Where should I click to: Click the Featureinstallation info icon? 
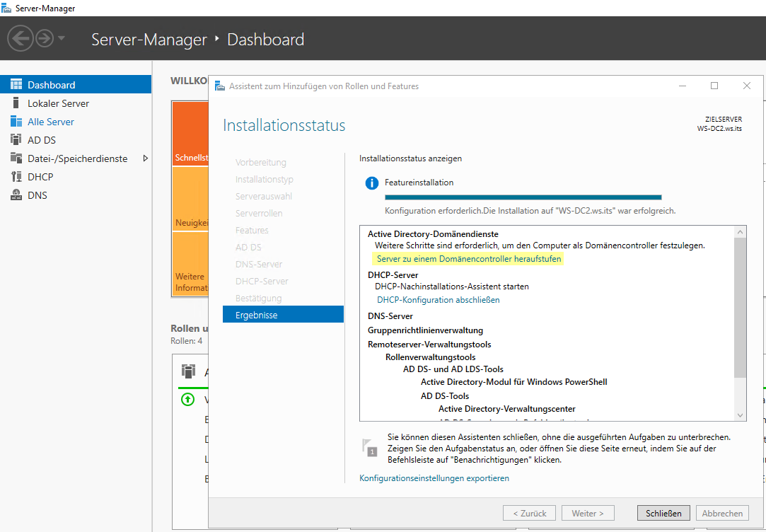pos(372,183)
